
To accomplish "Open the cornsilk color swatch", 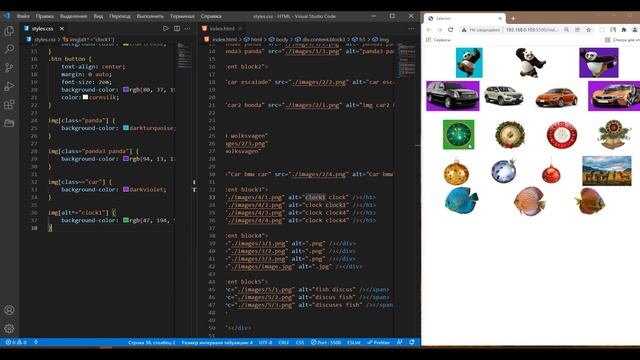I will [x=85, y=97].
